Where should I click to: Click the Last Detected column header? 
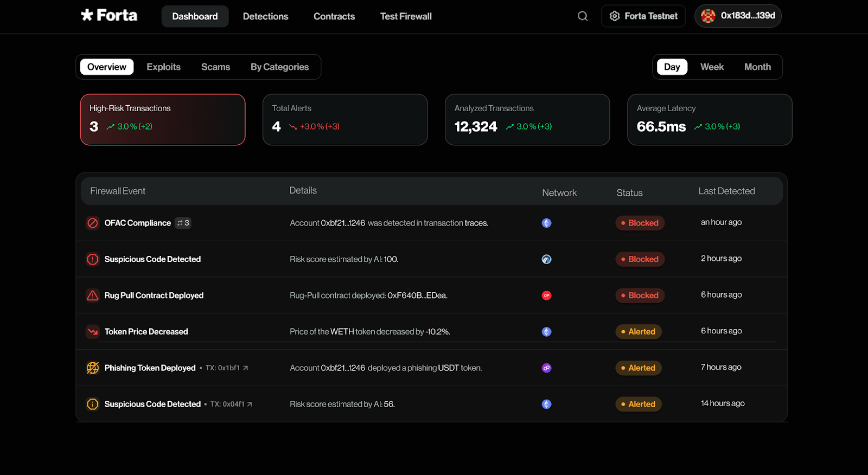[726, 191]
